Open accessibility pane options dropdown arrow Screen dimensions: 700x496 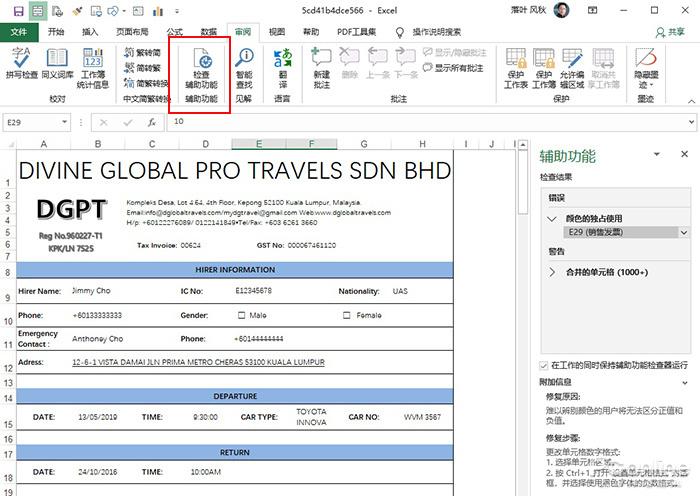point(657,154)
